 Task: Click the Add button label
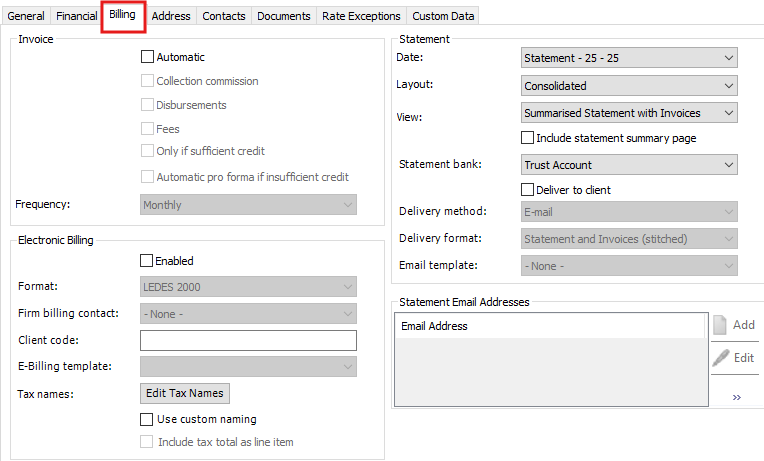click(x=744, y=325)
